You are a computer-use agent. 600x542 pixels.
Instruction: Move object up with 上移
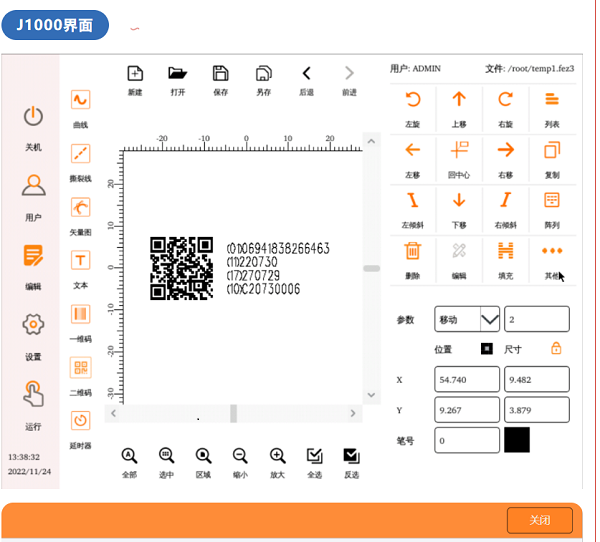coord(459,99)
